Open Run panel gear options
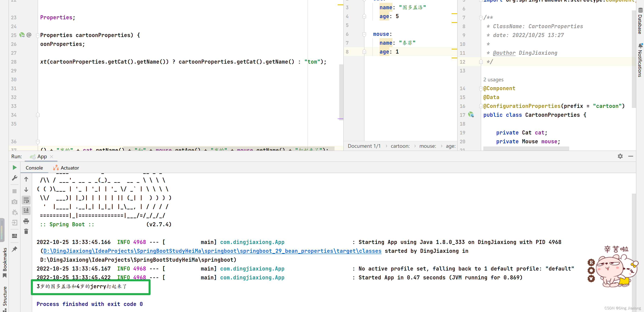Viewport: 644px width, 312px height. pyautogui.click(x=620, y=156)
